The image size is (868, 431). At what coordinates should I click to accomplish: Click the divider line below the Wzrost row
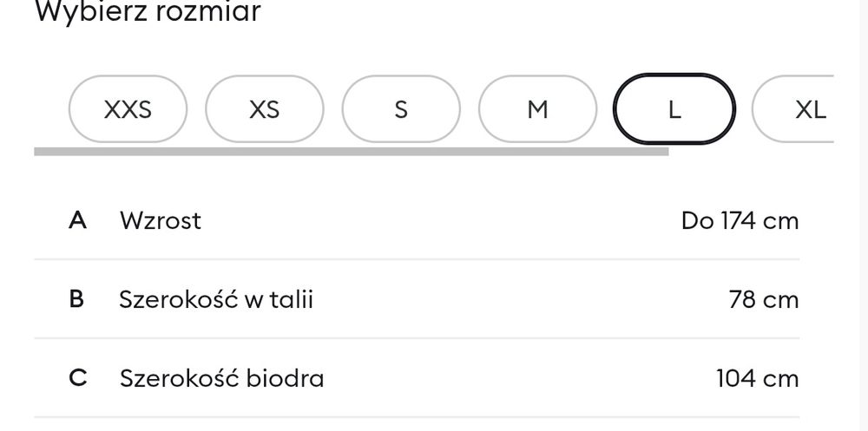pos(417,259)
